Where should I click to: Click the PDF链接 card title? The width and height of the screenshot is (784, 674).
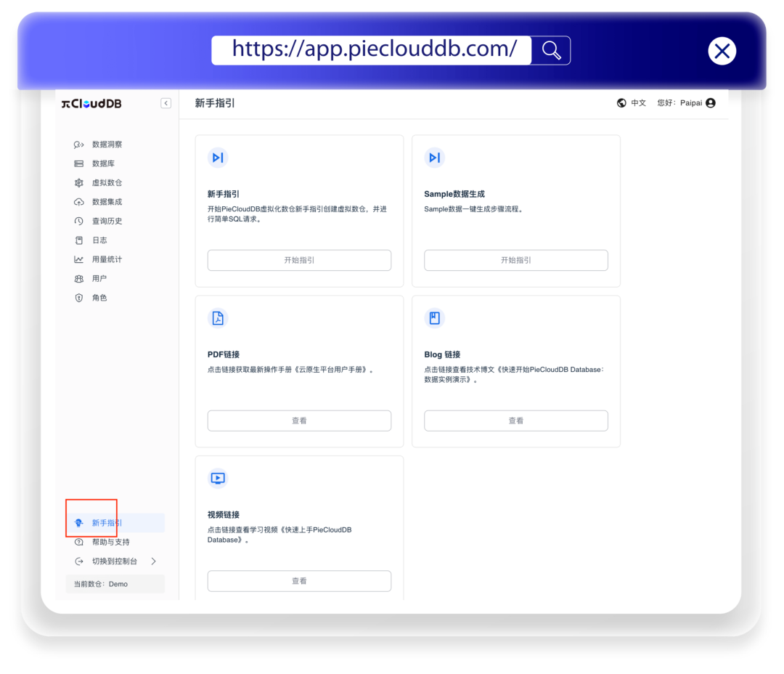click(224, 354)
